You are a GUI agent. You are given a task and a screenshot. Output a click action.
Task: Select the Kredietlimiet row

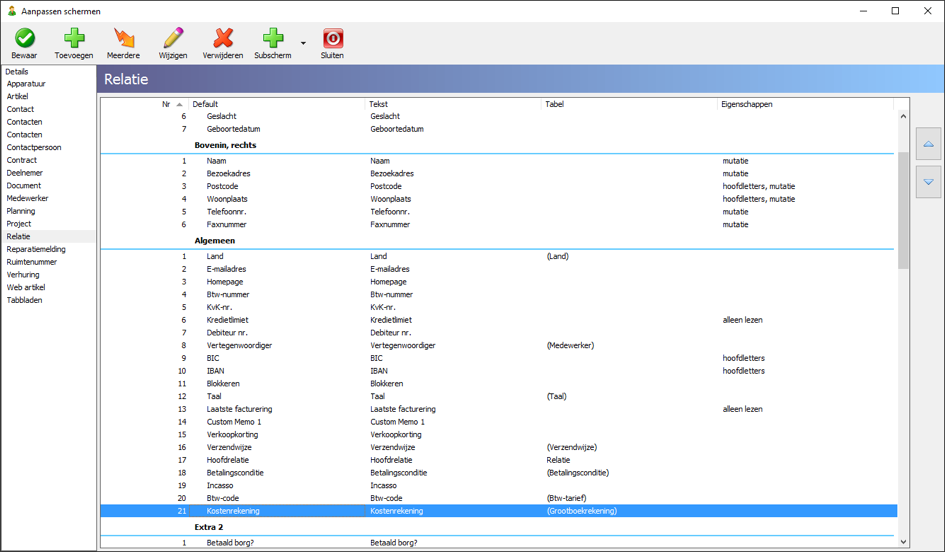(x=498, y=320)
